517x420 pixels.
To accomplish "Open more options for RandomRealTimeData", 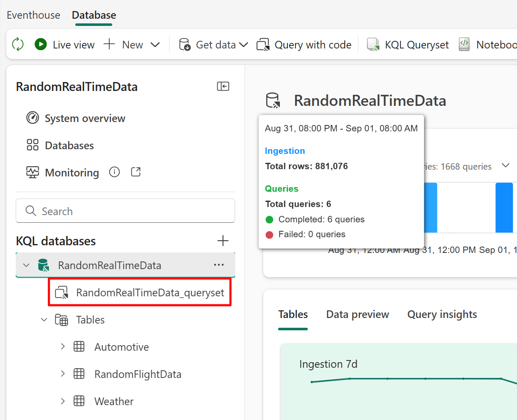I will click(x=219, y=264).
